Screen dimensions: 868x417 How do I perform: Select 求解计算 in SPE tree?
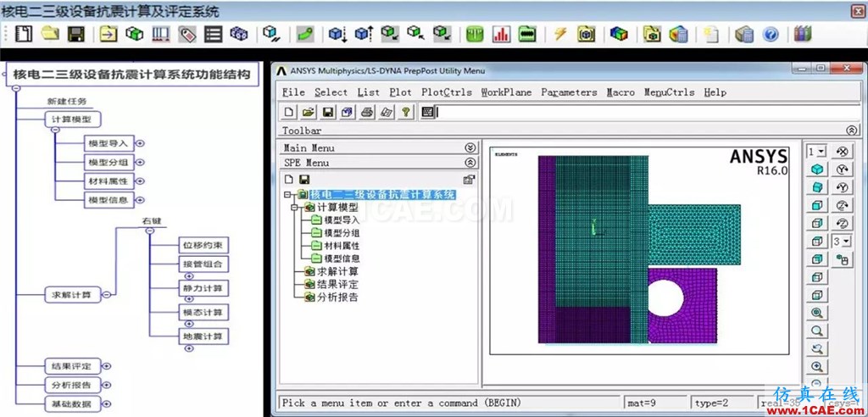point(337,271)
